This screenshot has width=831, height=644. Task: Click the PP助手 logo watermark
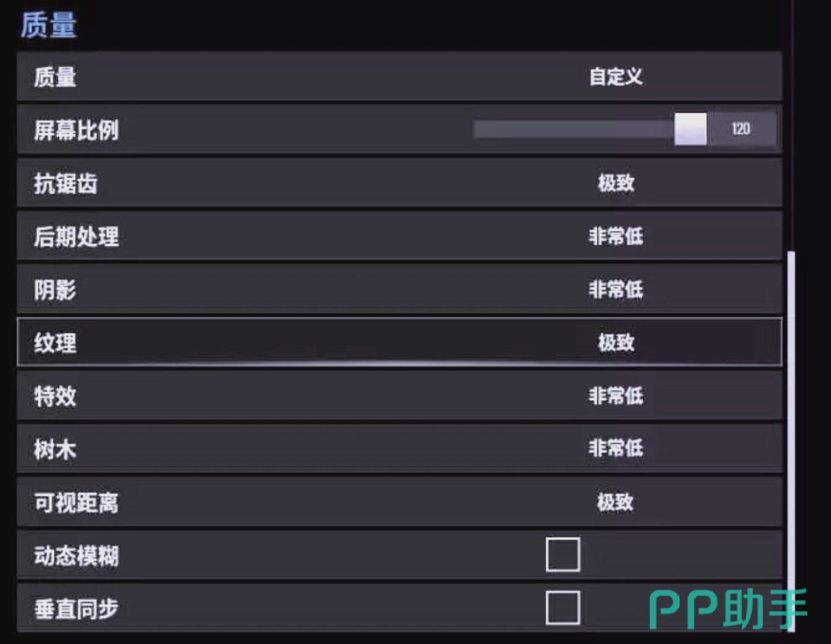[x=727, y=609]
